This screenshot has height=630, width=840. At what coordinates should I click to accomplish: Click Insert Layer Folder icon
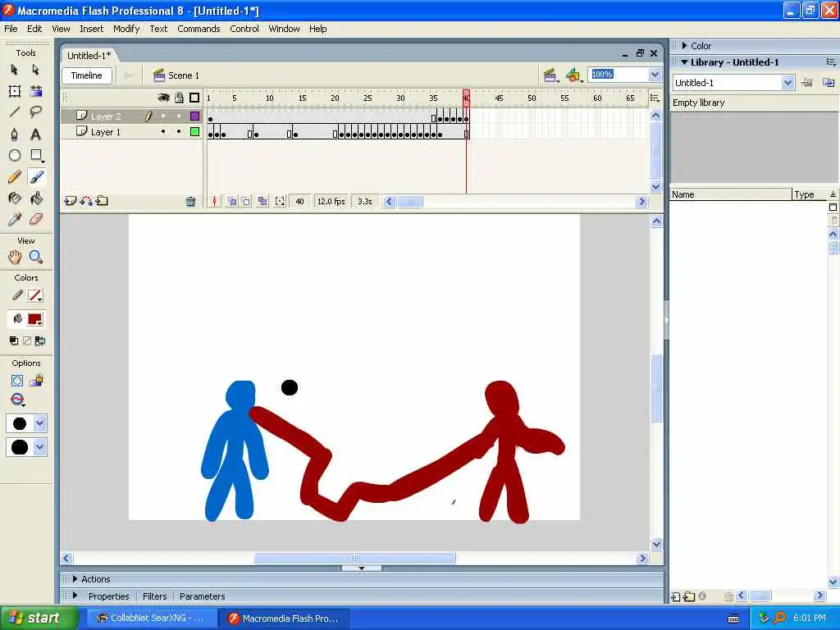click(x=102, y=202)
